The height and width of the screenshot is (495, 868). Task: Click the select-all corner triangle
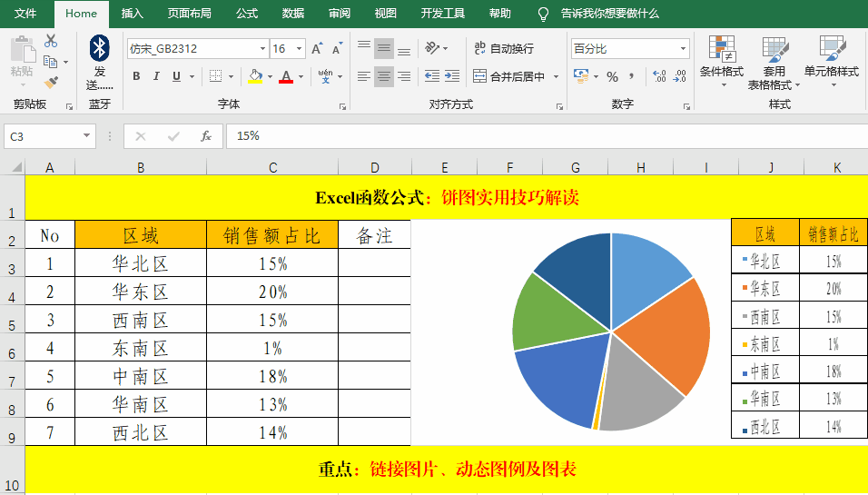[16, 166]
